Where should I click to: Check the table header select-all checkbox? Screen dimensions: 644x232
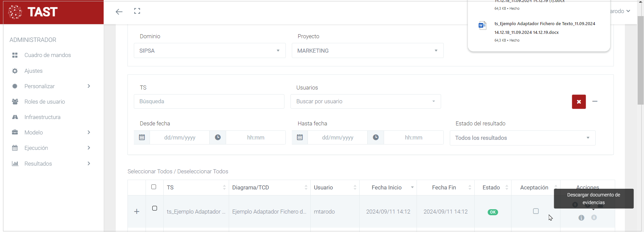pos(154,187)
